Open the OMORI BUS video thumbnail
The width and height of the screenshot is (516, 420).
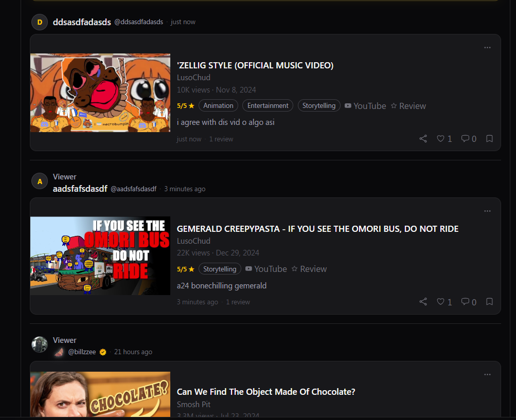click(x=100, y=256)
